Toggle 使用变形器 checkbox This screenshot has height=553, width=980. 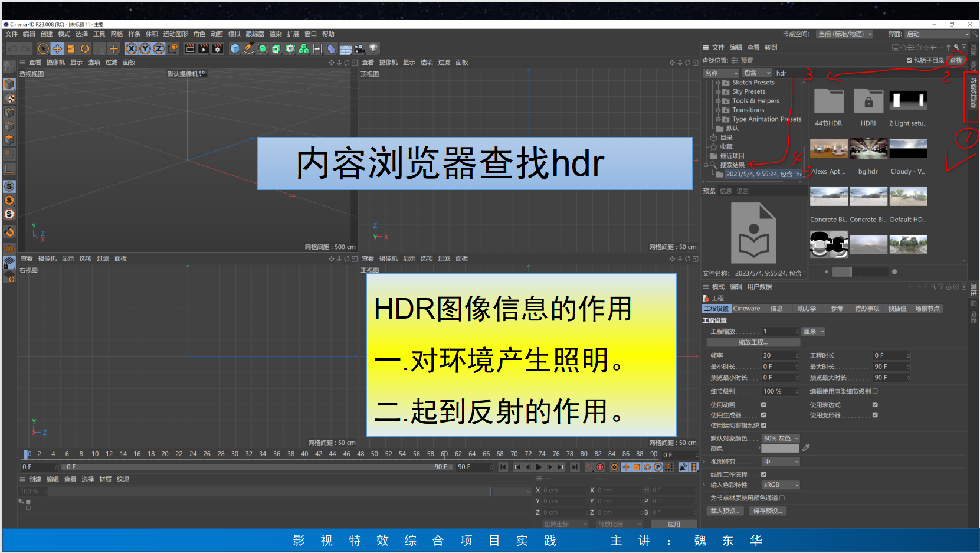[875, 415]
